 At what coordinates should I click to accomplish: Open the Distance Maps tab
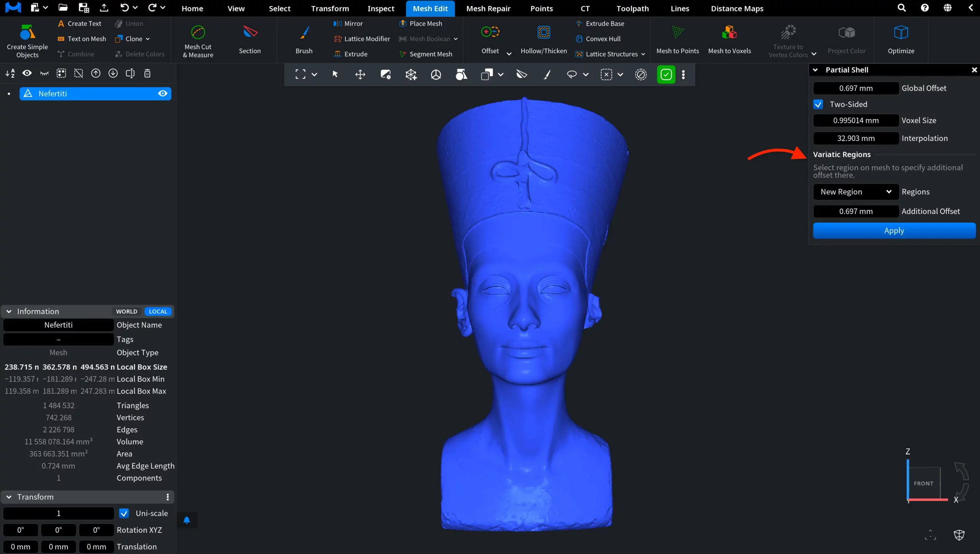[737, 8]
